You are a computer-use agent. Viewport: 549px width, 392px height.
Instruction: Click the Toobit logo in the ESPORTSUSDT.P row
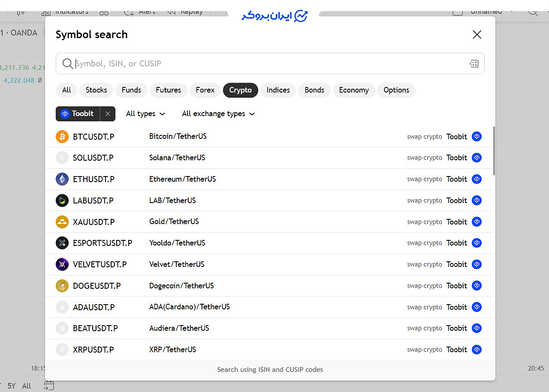(477, 243)
